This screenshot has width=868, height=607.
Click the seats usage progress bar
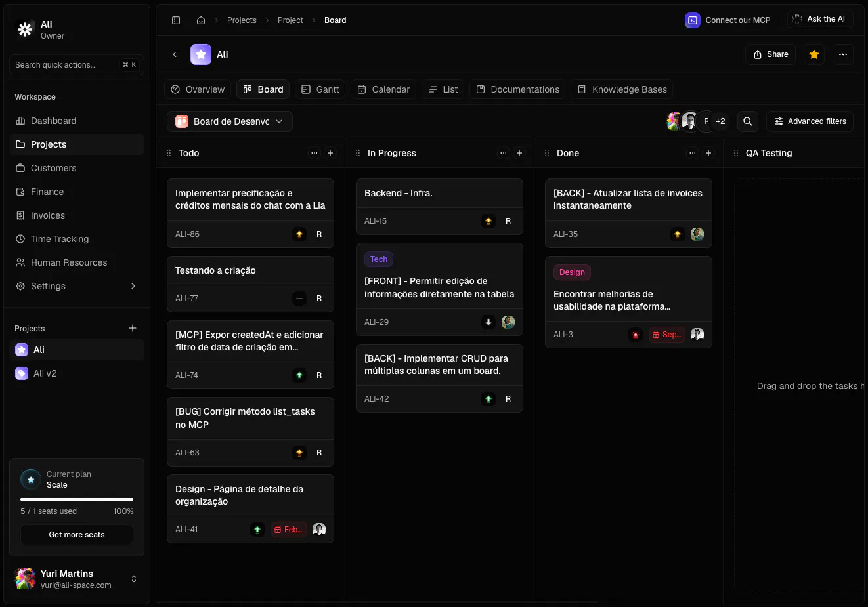[x=77, y=499]
